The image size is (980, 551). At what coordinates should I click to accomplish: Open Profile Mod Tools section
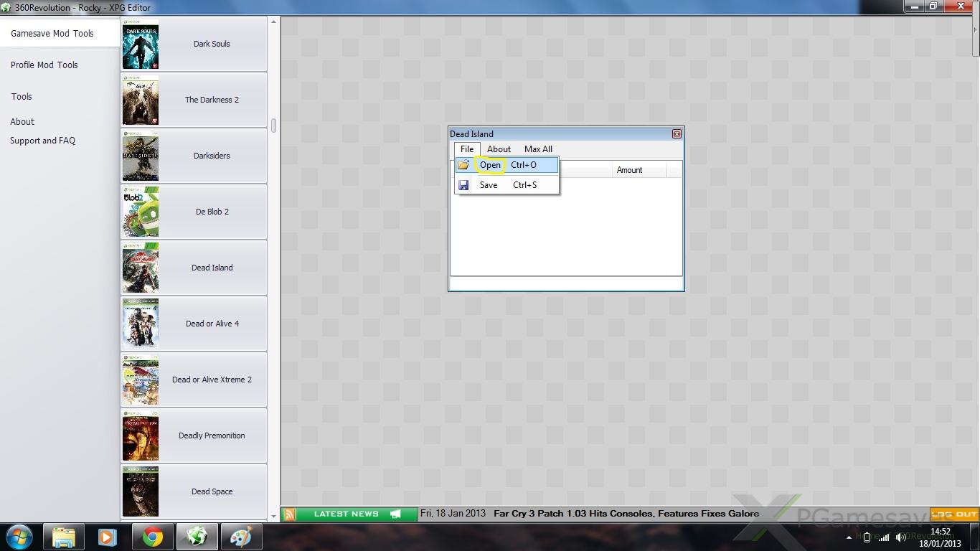(x=44, y=65)
